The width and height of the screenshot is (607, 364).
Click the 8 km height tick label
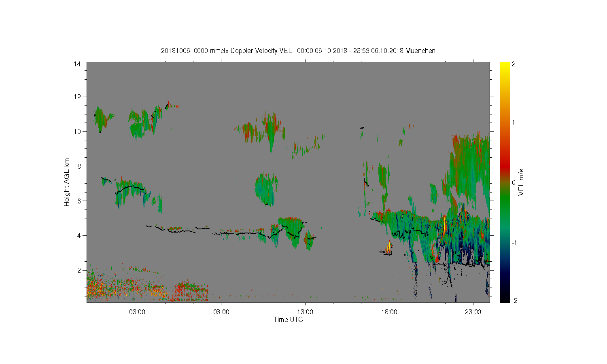(x=79, y=166)
